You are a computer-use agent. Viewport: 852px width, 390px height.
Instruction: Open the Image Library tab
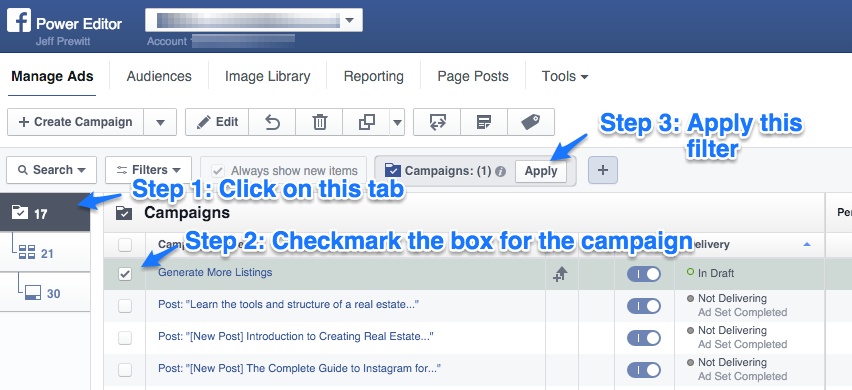point(267,77)
